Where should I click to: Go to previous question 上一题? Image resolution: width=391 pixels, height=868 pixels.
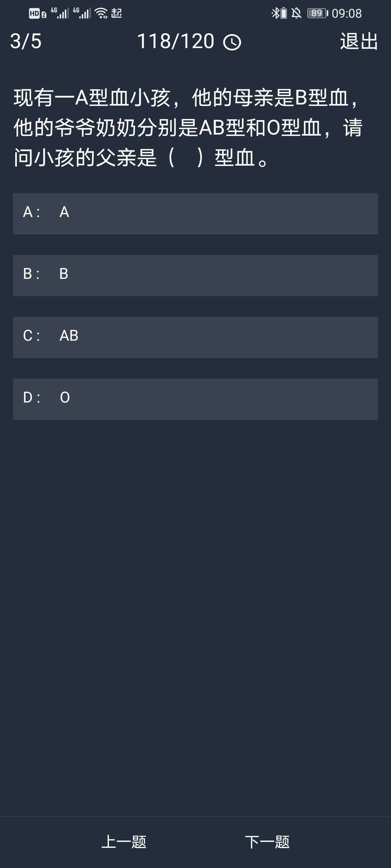tap(124, 842)
